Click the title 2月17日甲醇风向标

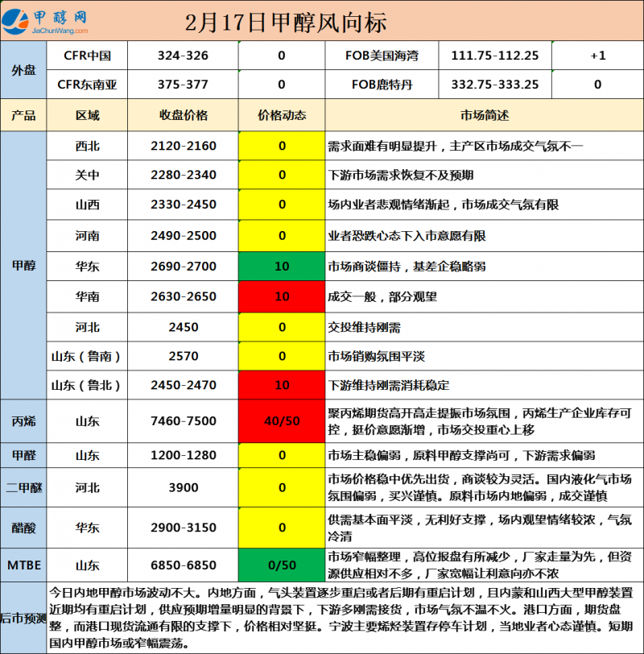click(286, 22)
